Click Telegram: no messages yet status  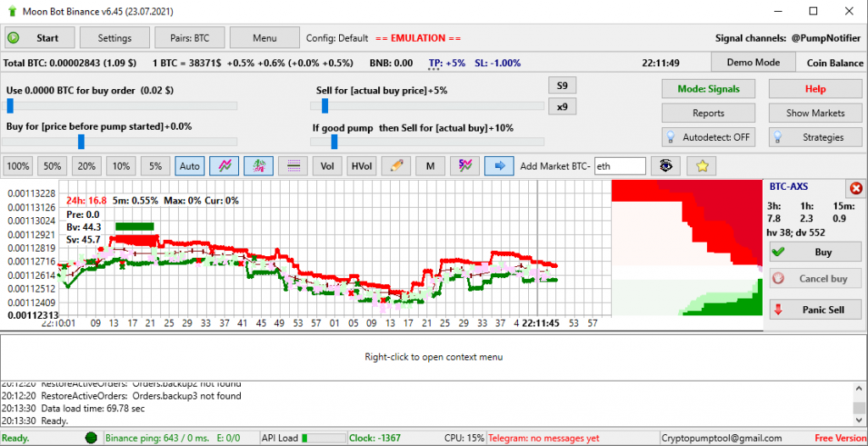coord(544,438)
